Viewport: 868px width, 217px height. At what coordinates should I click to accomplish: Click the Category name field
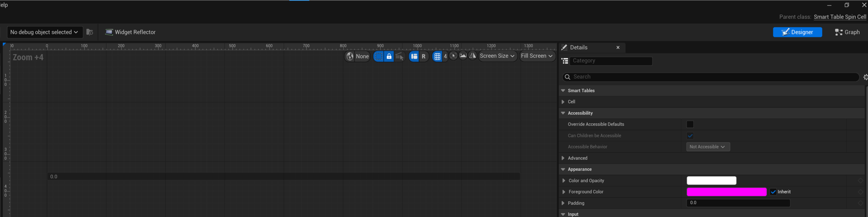(611, 61)
